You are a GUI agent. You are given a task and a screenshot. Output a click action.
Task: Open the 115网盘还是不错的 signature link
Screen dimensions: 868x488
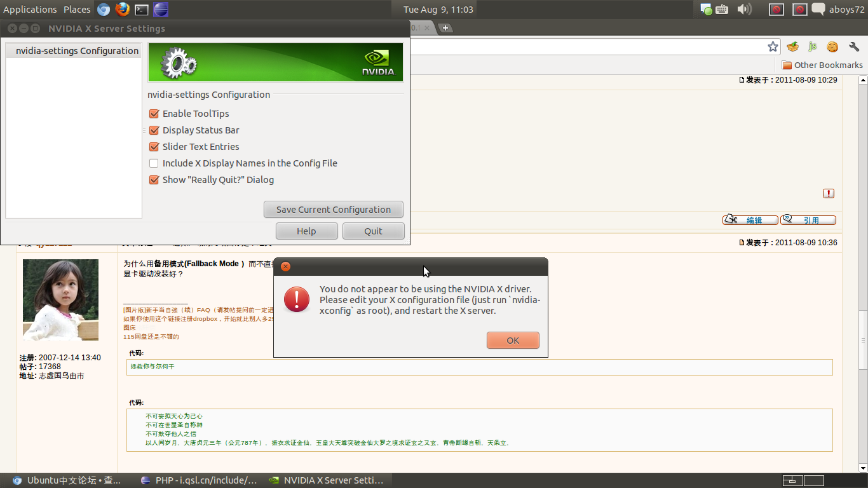point(151,337)
